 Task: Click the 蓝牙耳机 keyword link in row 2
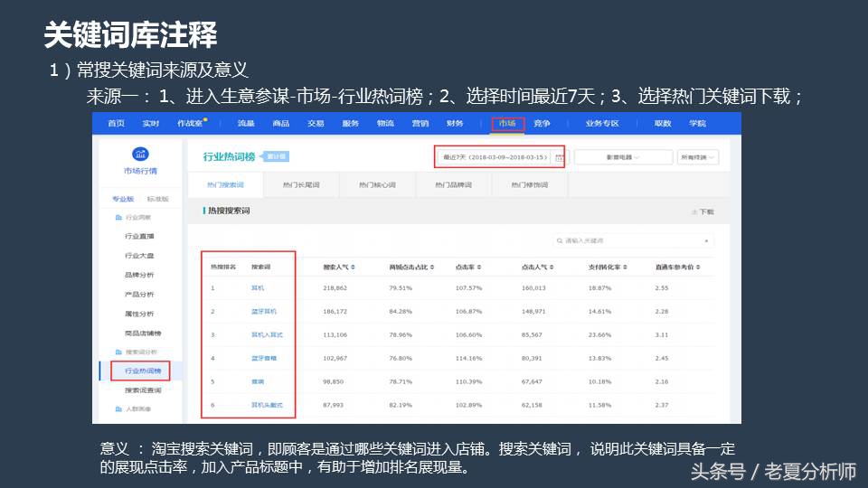click(264, 312)
